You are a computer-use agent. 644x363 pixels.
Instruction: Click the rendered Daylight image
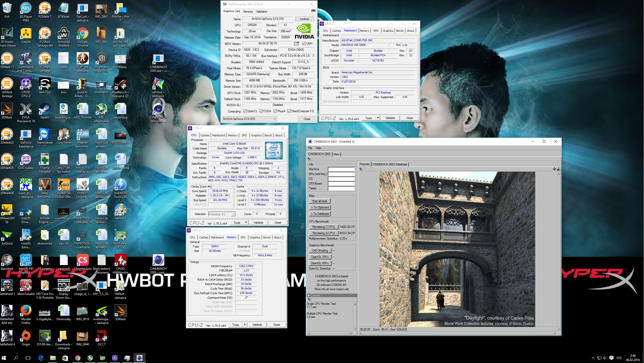(x=457, y=249)
